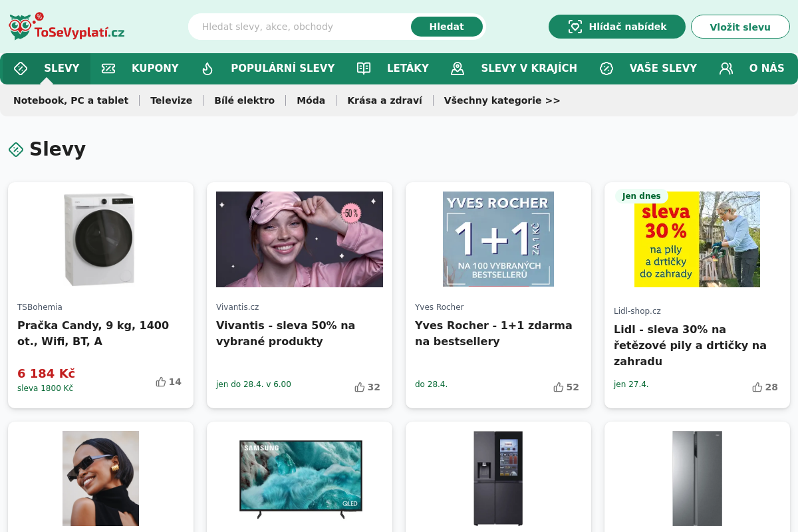The height and width of the screenshot is (532, 798).
Task: Go to LETÁKY section
Action: click(x=408, y=68)
